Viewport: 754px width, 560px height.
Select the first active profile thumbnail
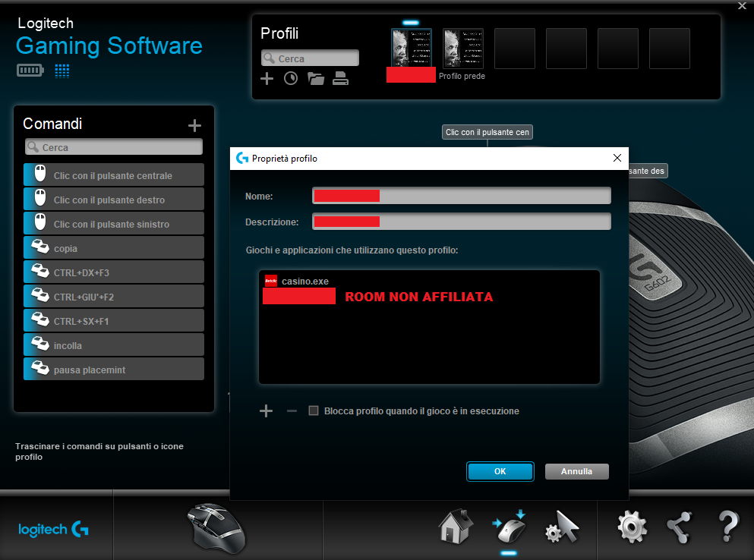click(411, 48)
